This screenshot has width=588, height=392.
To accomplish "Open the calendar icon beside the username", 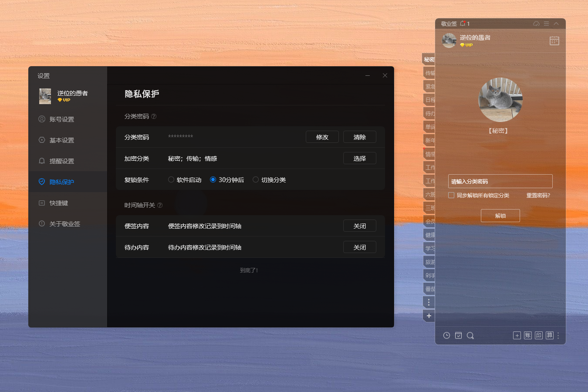I will coord(554,41).
